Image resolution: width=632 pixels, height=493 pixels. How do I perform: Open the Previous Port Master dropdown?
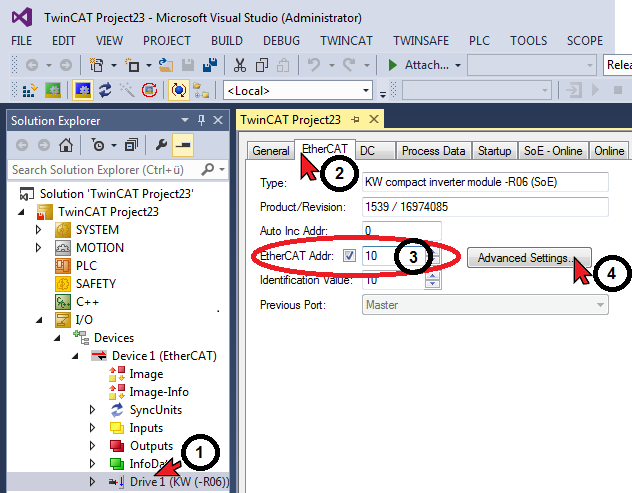[x=600, y=305]
